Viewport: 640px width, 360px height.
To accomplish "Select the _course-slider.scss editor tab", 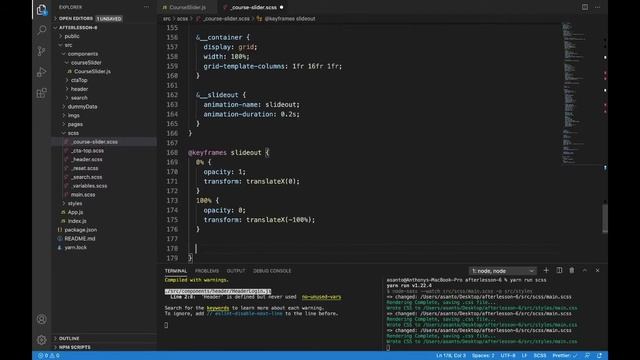I will pyautogui.click(x=253, y=7).
